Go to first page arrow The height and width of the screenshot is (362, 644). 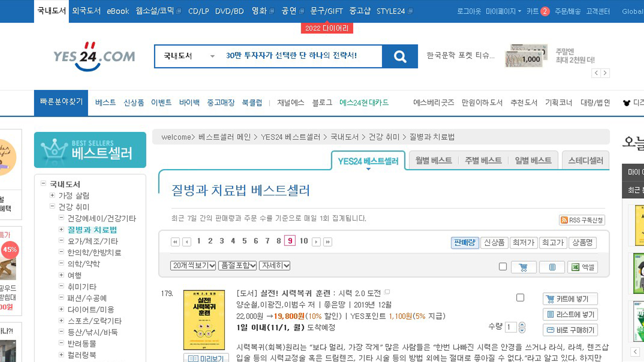(175, 242)
